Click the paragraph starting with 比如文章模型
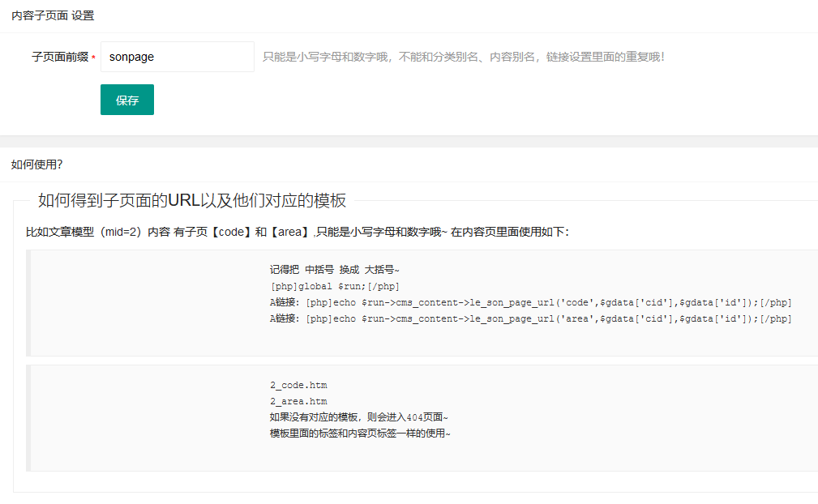This screenshot has width=818, height=504. point(297,232)
